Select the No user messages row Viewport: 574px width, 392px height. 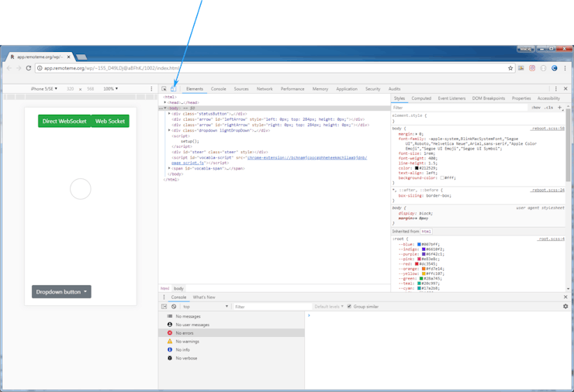(x=231, y=325)
